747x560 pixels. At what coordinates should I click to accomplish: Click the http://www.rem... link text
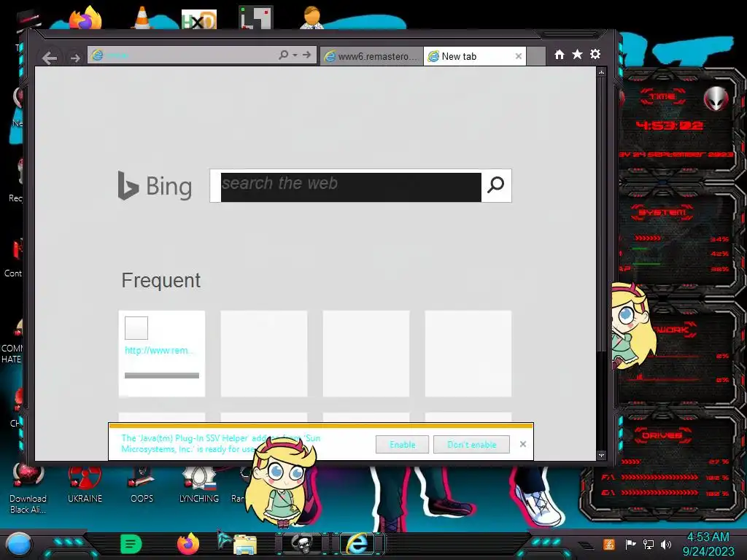(159, 351)
